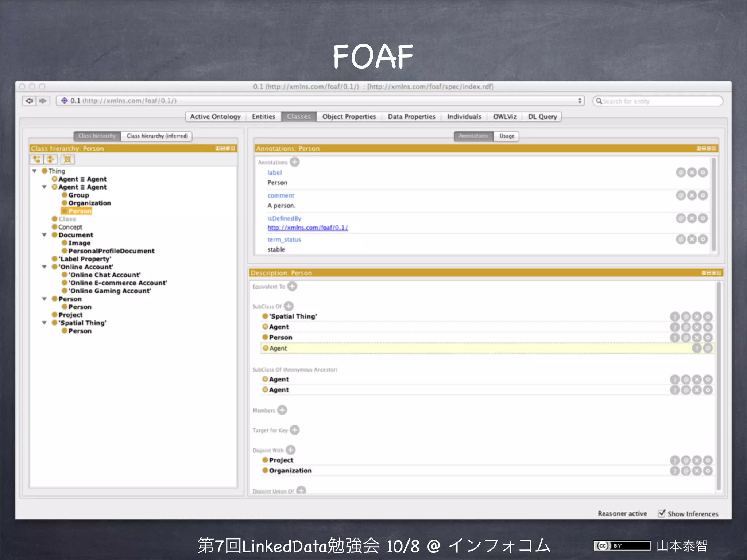Annotate the isDefinedBy row with @ icon
Image resolution: width=747 pixels, height=560 pixels.
[x=681, y=218]
